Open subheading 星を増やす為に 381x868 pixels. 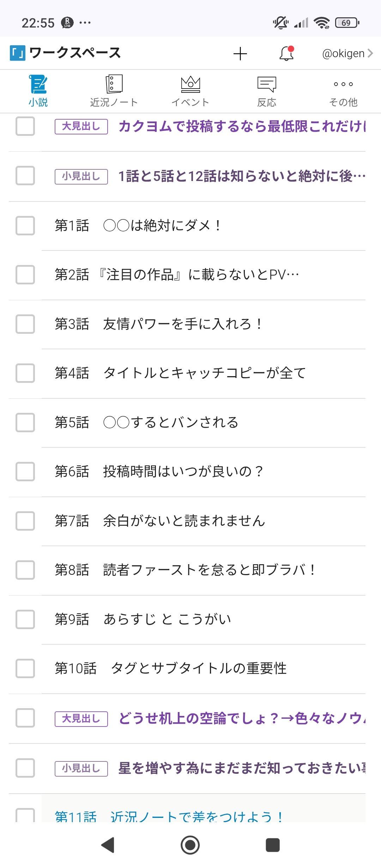coord(242,768)
